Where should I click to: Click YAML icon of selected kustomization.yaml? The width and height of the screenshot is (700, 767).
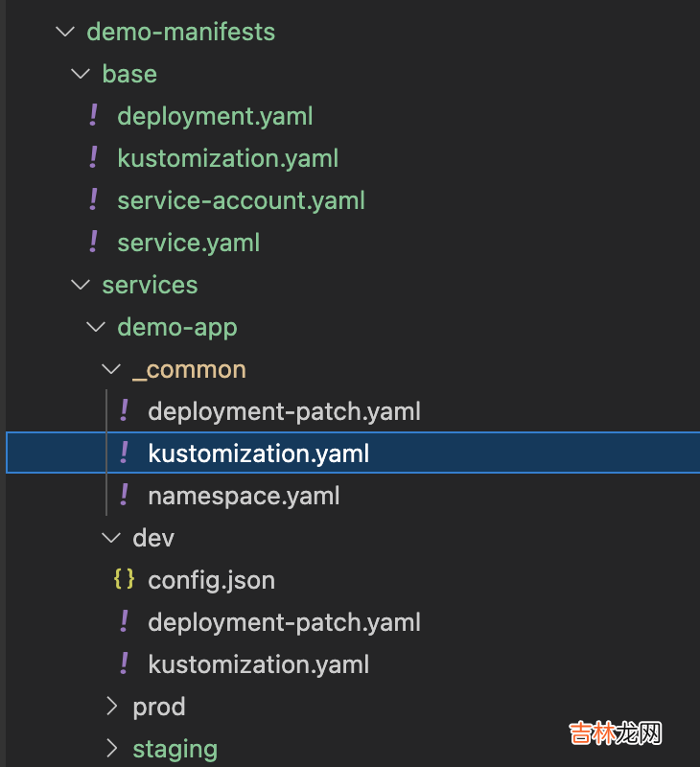(124, 453)
